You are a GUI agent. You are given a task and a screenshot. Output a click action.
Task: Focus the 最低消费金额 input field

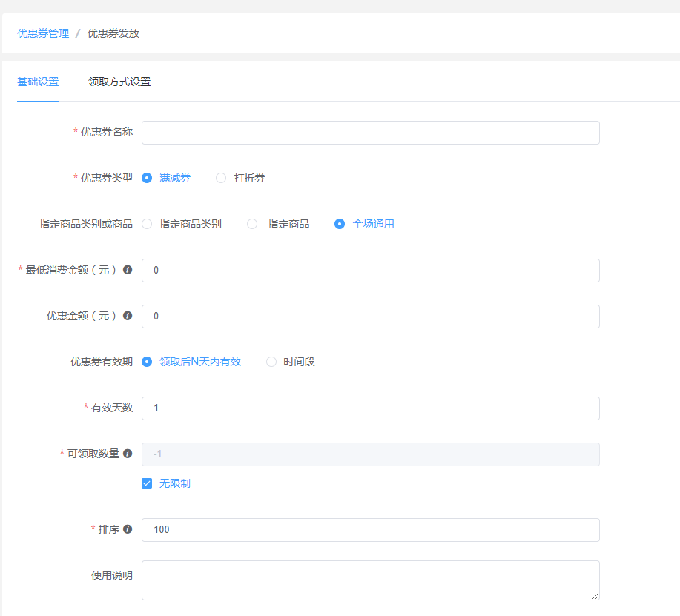pyautogui.click(x=370, y=271)
